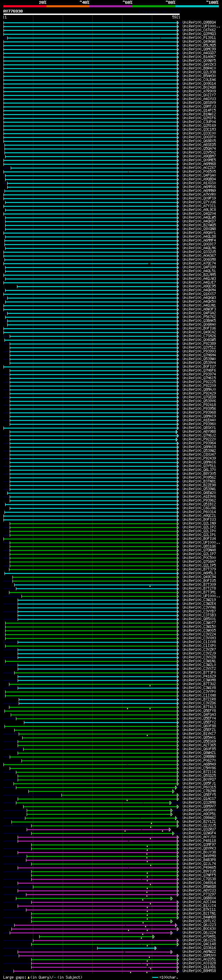Select label UniRef100_C3W219
222x980 pixels.
(199, 600)
